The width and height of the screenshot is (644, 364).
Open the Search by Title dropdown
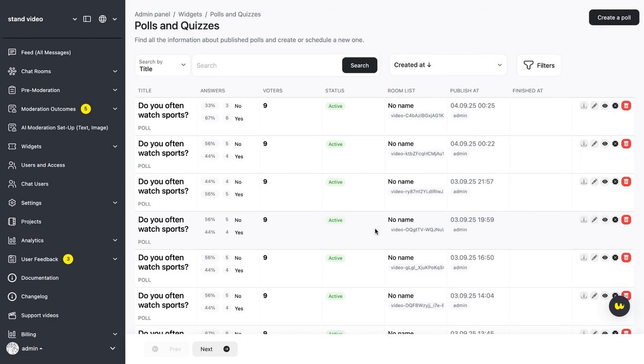click(163, 65)
